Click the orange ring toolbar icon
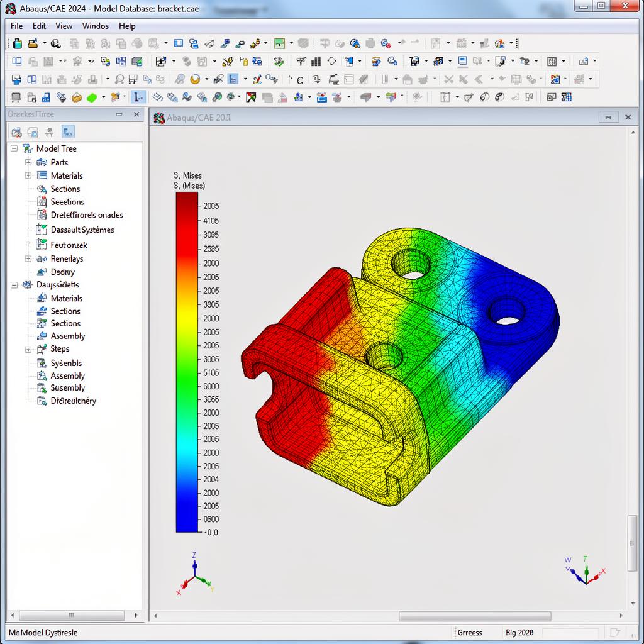 [x=195, y=79]
